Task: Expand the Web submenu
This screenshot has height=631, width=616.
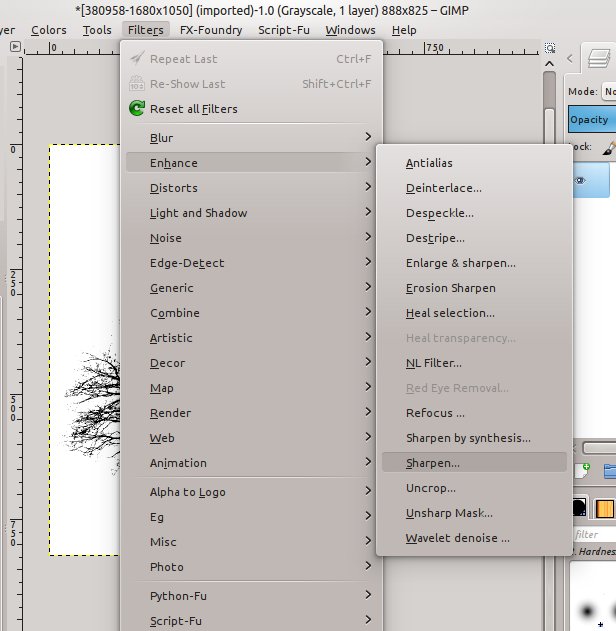Action: [251, 437]
